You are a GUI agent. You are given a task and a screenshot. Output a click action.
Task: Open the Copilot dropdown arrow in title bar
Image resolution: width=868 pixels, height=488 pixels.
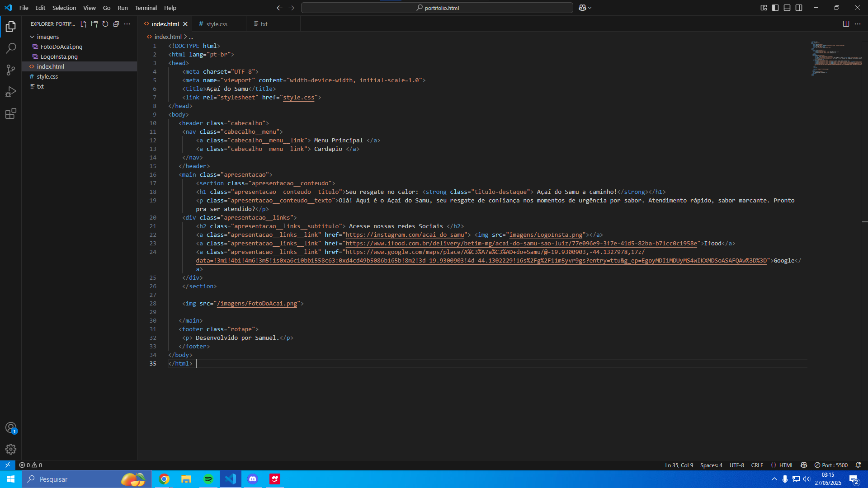click(590, 8)
